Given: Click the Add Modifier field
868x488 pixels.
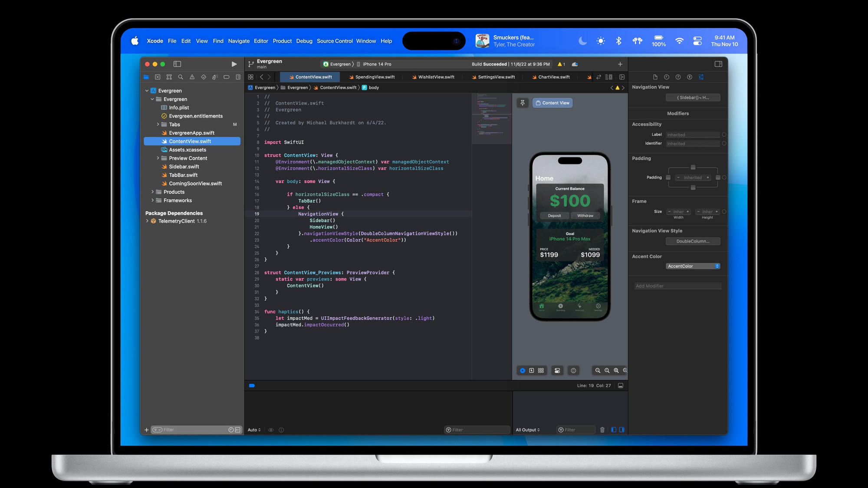Looking at the screenshot, I should (678, 286).
